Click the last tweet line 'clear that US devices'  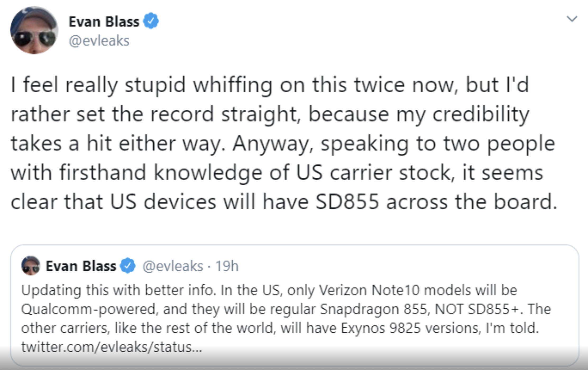[x=284, y=202]
